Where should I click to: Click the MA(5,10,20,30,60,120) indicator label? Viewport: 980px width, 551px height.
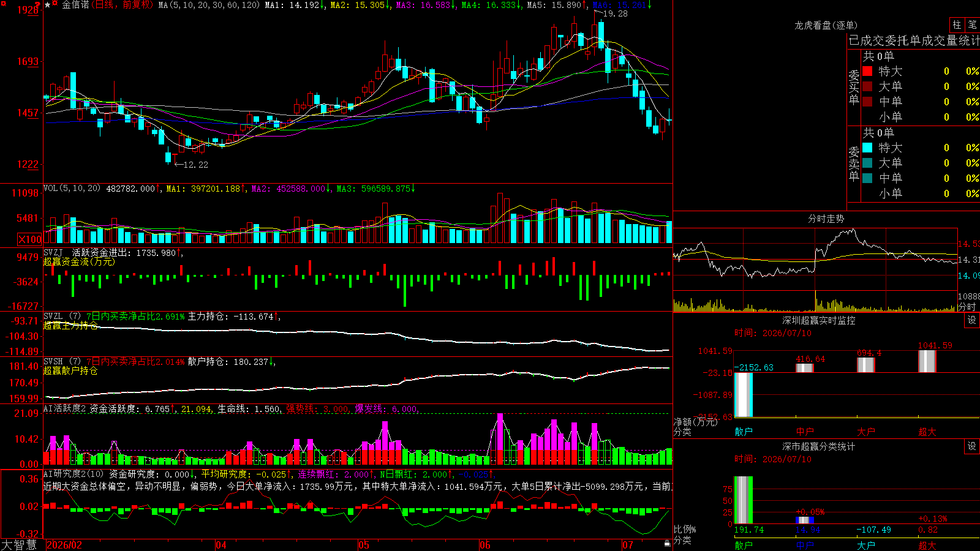[209, 5]
